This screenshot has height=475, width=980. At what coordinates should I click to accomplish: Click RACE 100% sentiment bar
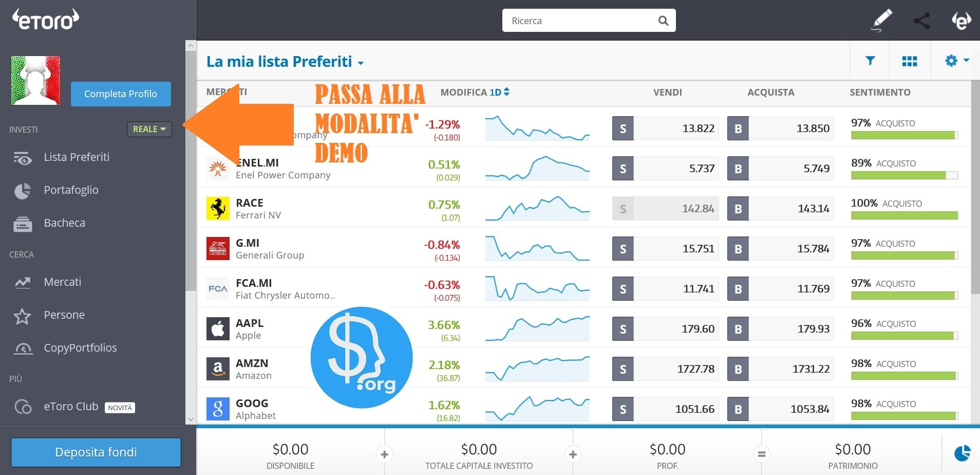click(904, 215)
